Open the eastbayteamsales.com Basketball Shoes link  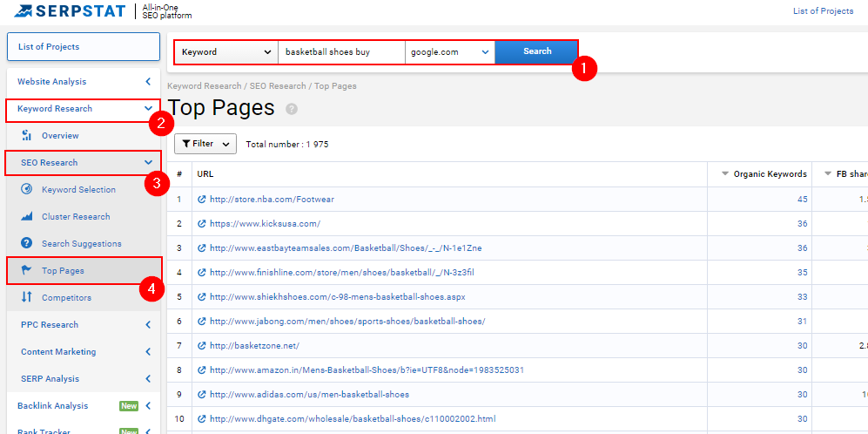[x=346, y=248]
